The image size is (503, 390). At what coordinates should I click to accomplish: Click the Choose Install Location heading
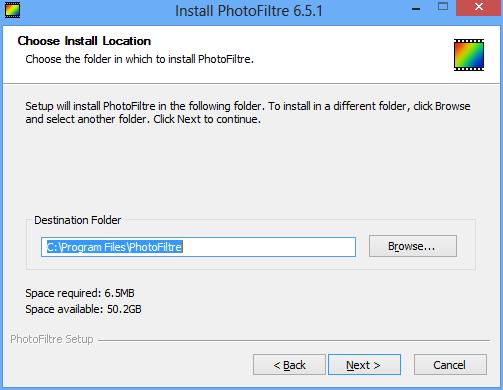84,41
